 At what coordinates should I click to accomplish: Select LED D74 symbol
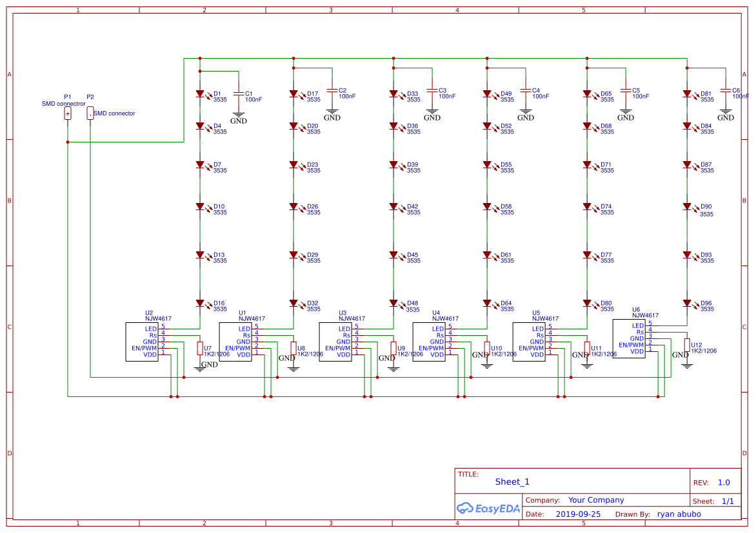coord(588,206)
